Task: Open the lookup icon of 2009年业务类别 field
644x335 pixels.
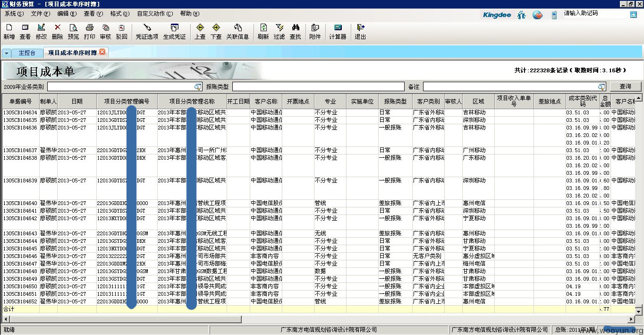Action: (x=198, y=86)
